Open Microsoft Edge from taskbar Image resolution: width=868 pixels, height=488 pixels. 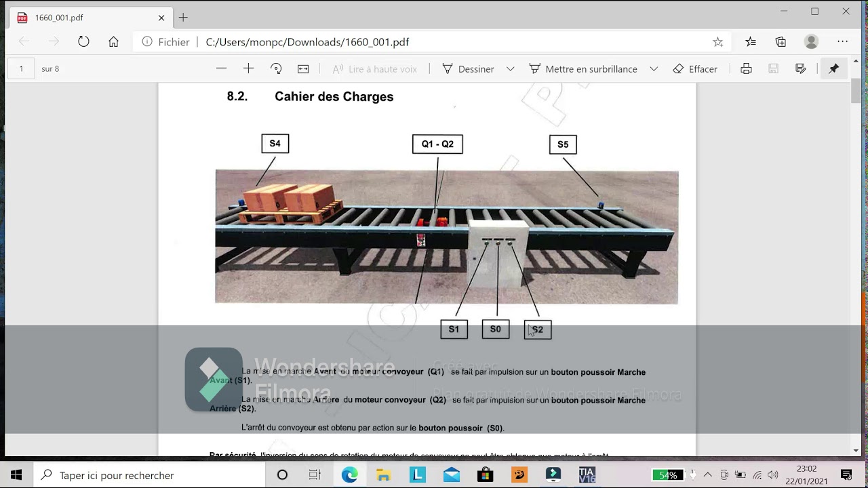point(349,475)
